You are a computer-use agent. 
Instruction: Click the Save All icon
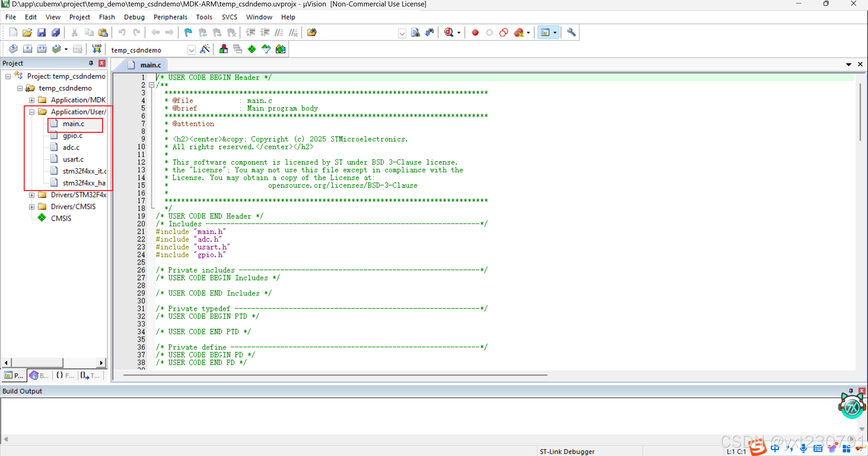pyautogui.click(x=56, y=33)
